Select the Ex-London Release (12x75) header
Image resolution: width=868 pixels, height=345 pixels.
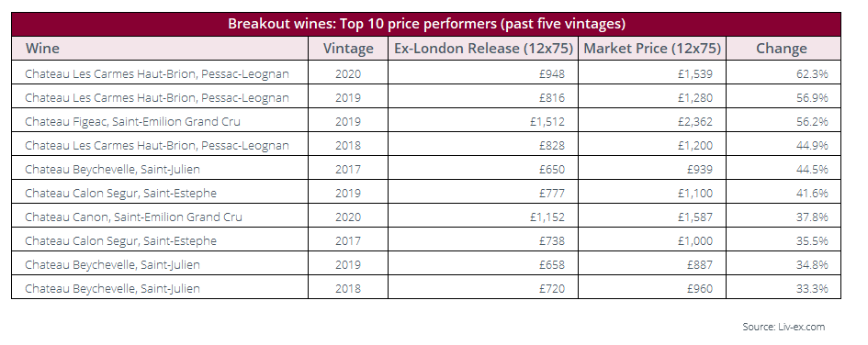[x=483, y=49]
